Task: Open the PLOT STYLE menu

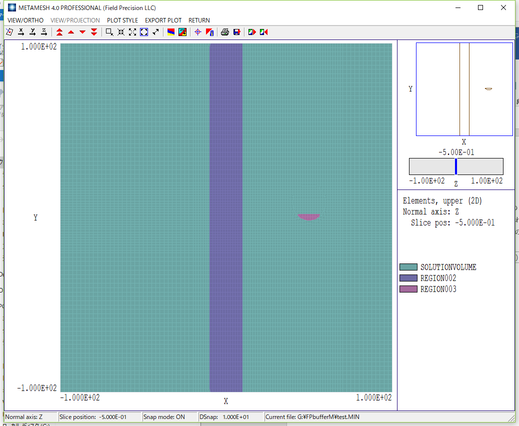Action: click(x=122, y=20)
